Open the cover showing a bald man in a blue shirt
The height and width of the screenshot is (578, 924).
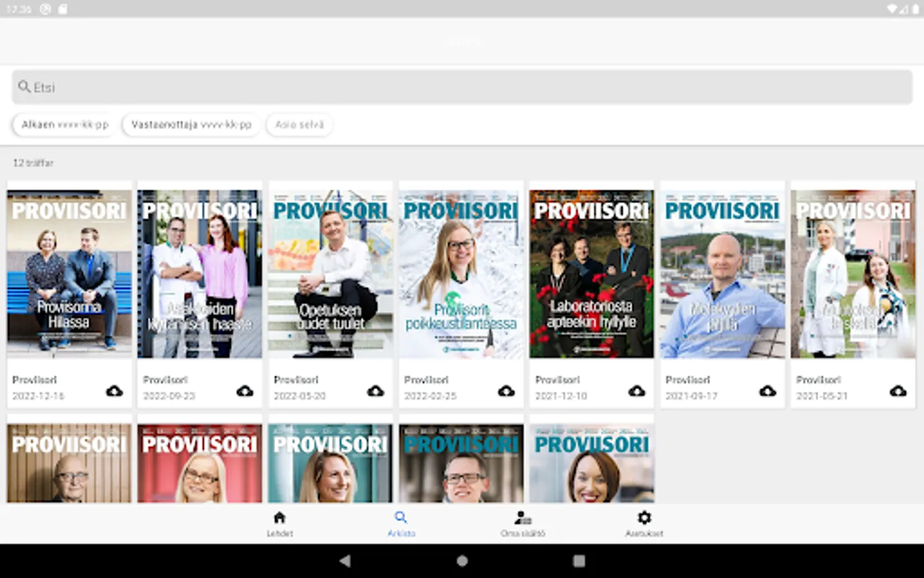pyautogui.click(x=723, y=274)
